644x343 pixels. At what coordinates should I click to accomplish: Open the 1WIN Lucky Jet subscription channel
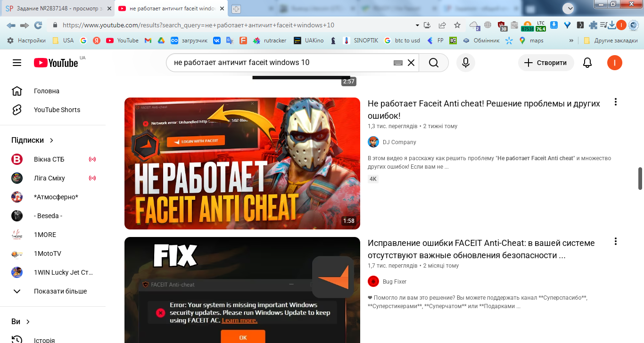click(53, 272)
